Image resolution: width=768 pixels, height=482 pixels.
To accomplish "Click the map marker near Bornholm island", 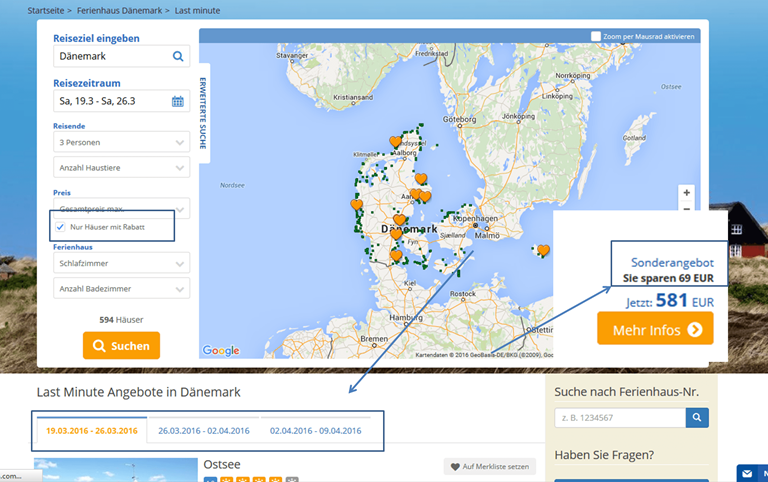I will point(543,250).
